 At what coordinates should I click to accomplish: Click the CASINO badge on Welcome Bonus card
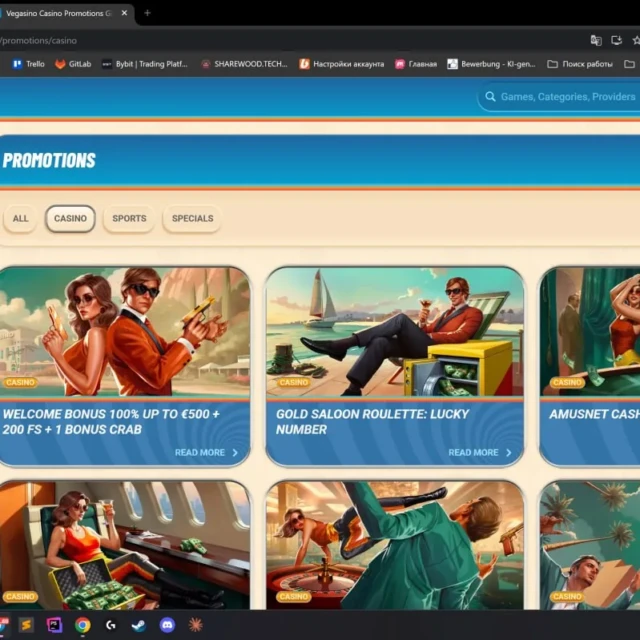[20, 382]
